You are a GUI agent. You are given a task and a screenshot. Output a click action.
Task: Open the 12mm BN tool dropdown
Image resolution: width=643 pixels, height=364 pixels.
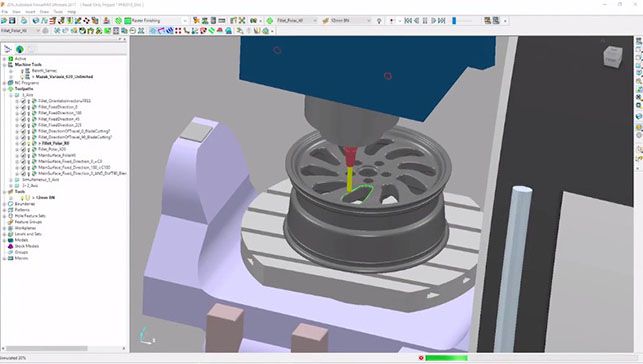click(x=369, y=20)
